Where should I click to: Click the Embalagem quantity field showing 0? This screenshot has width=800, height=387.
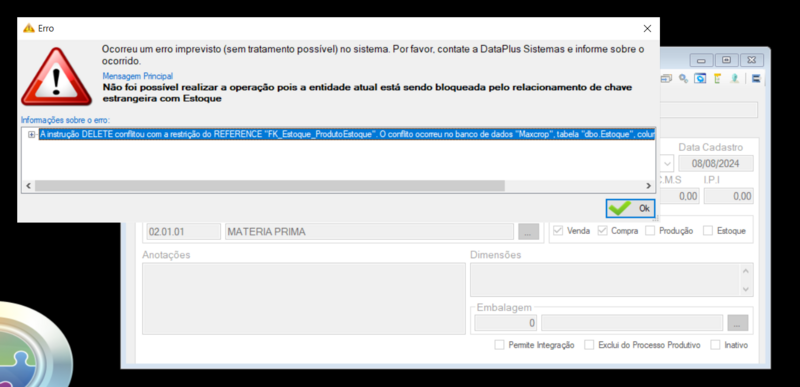(506, 323)
